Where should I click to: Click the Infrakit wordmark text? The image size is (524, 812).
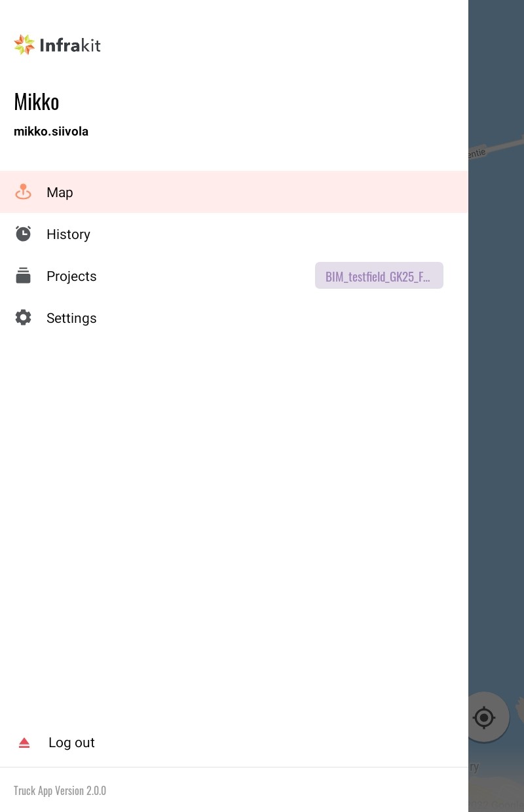point(70,45)
